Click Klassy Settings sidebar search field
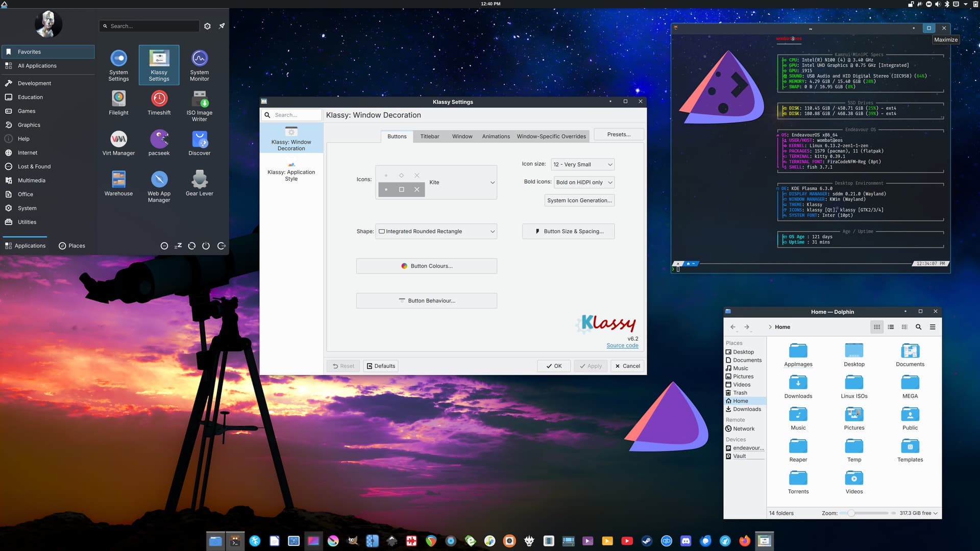The image size is (980, 551). pos(292,115)
